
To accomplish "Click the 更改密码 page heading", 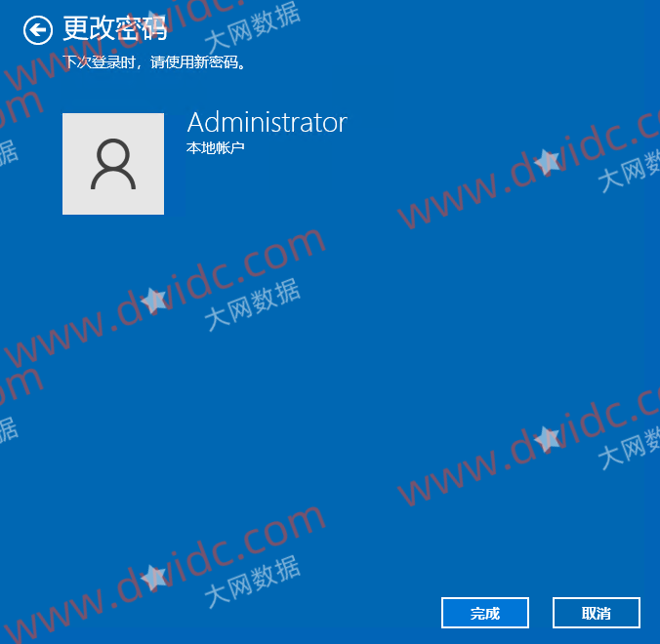I will (x=115, y=28).
